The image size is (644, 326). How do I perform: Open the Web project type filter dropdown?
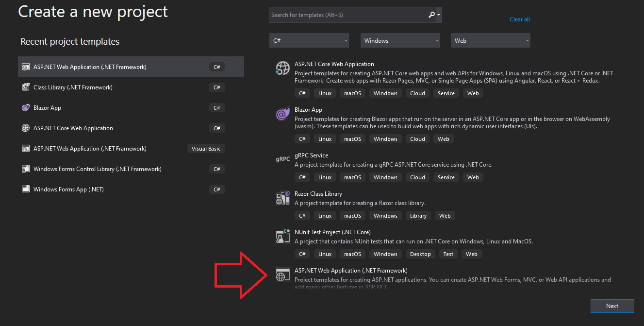[491, 41]
